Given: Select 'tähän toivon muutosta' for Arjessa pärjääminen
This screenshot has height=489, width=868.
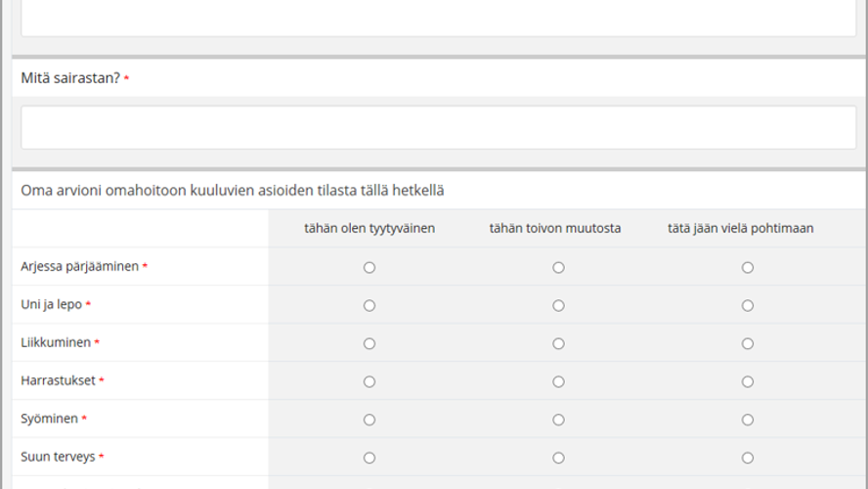Looking at the screenshot, I should click(558, 267).
